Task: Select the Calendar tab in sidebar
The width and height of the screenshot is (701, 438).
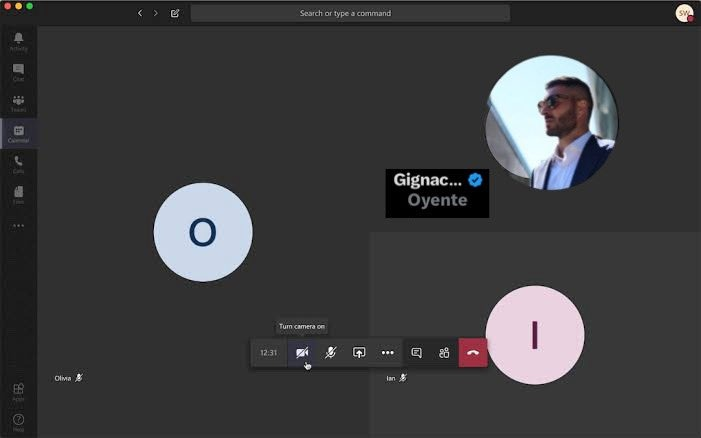Action: tap(18, 134)
